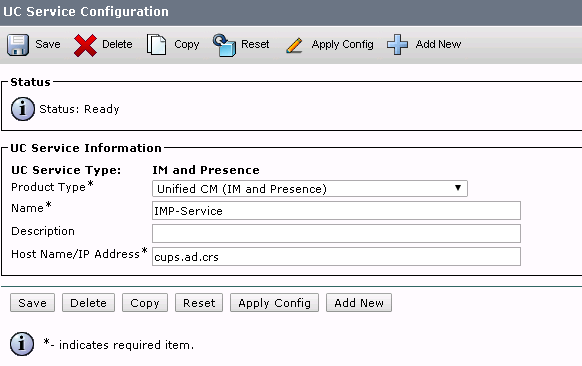This screenshot has width=582, height=366.
Task: Click the Apply Config label in top toolbar
Action: 342,45
